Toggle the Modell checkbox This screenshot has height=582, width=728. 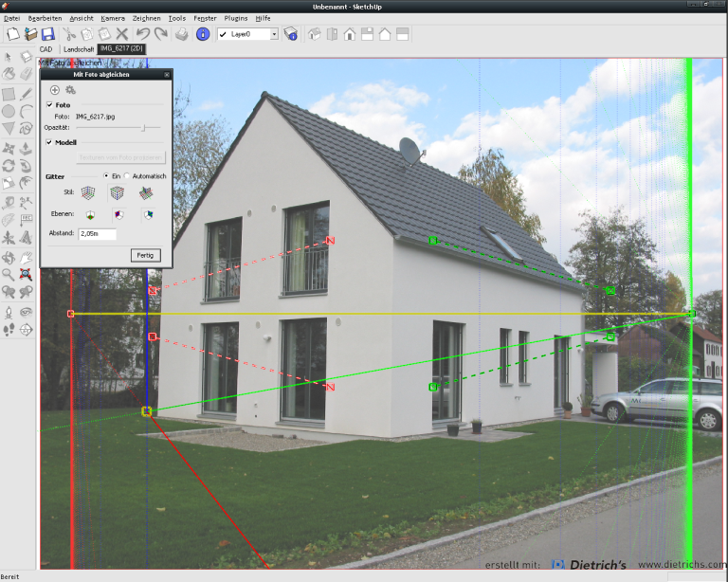pos(49,142)
